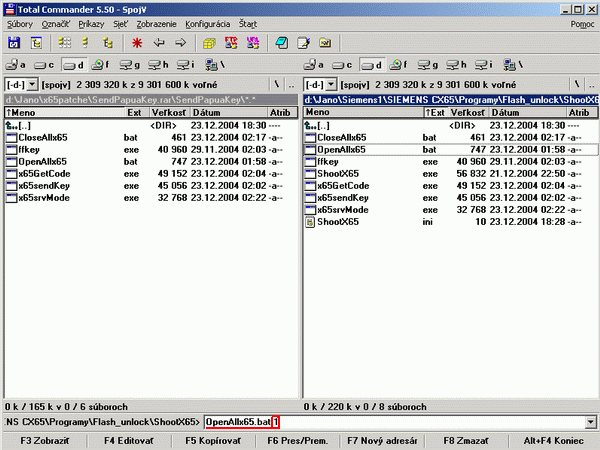Select network drive g in right panel

point(428,65)
